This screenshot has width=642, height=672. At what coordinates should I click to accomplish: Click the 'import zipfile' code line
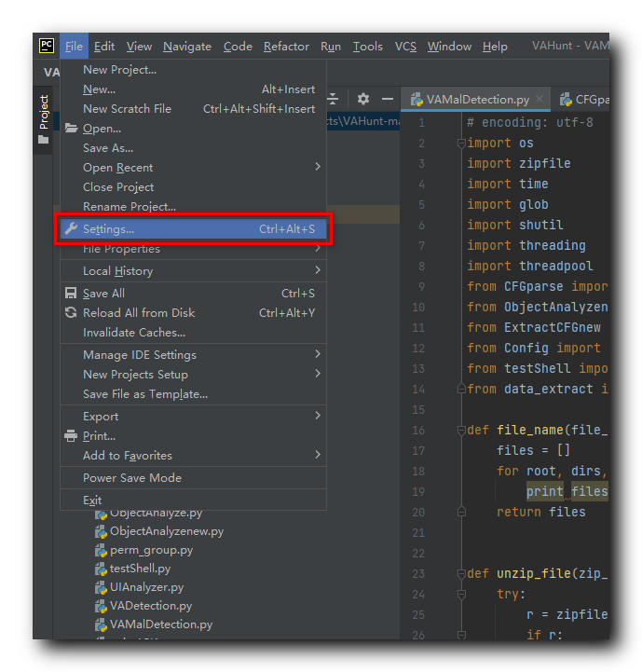tap(519, 163)
